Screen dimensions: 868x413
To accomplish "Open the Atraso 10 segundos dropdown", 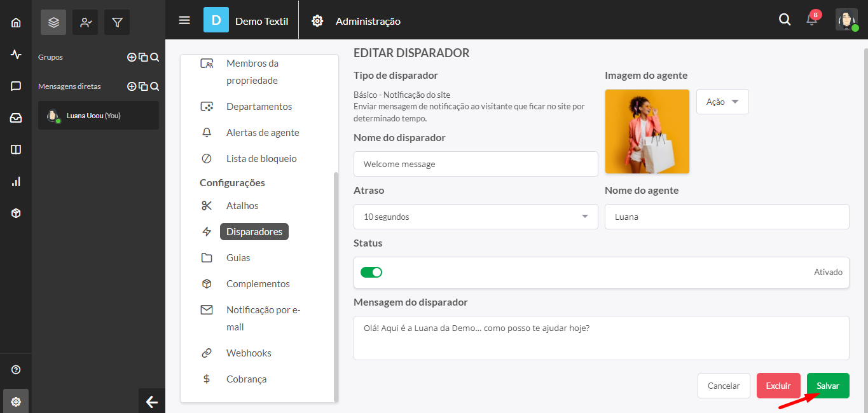I will pyautogui.click(x=476, y=217).
